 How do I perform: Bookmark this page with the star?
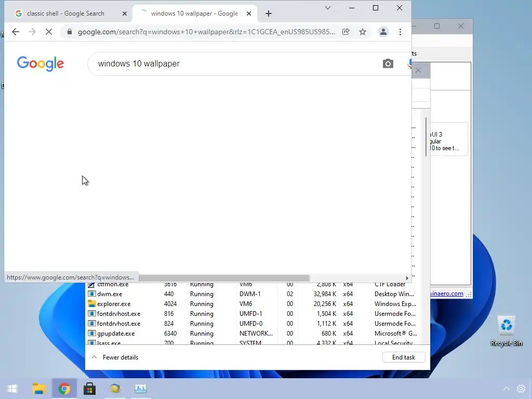click(363, 32)
